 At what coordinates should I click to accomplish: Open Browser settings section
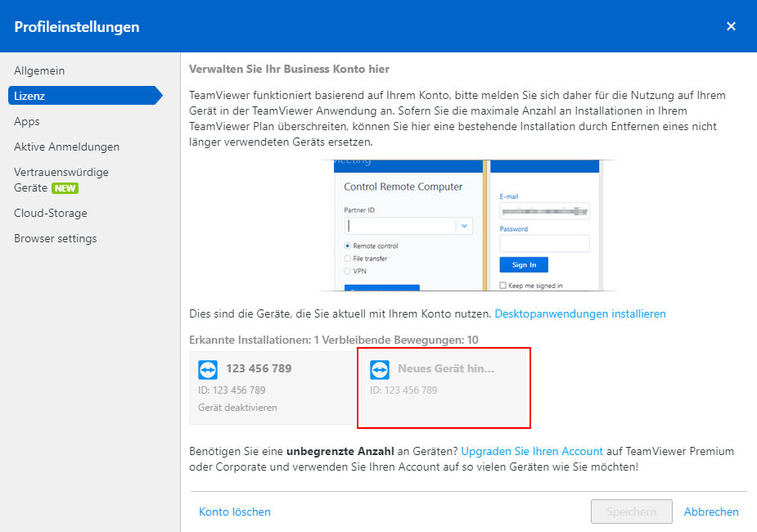coord(56,238)
